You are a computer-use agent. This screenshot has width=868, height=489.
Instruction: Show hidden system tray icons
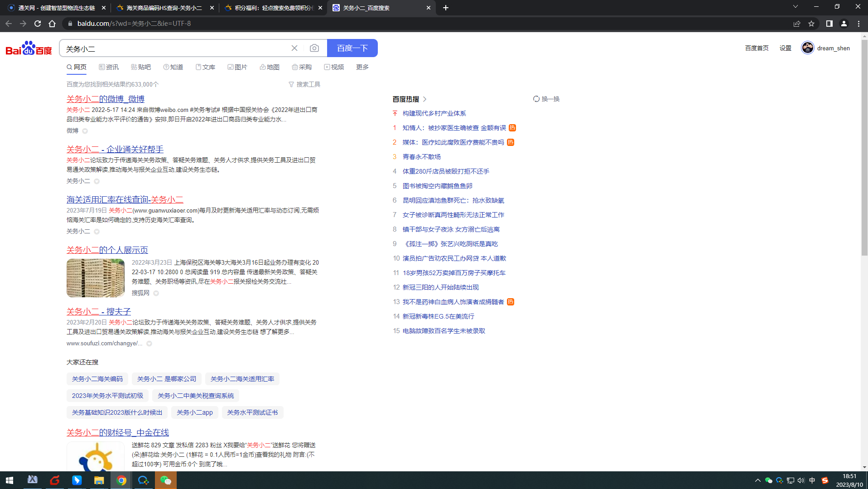pyautogui.click(x=758, y=480)
